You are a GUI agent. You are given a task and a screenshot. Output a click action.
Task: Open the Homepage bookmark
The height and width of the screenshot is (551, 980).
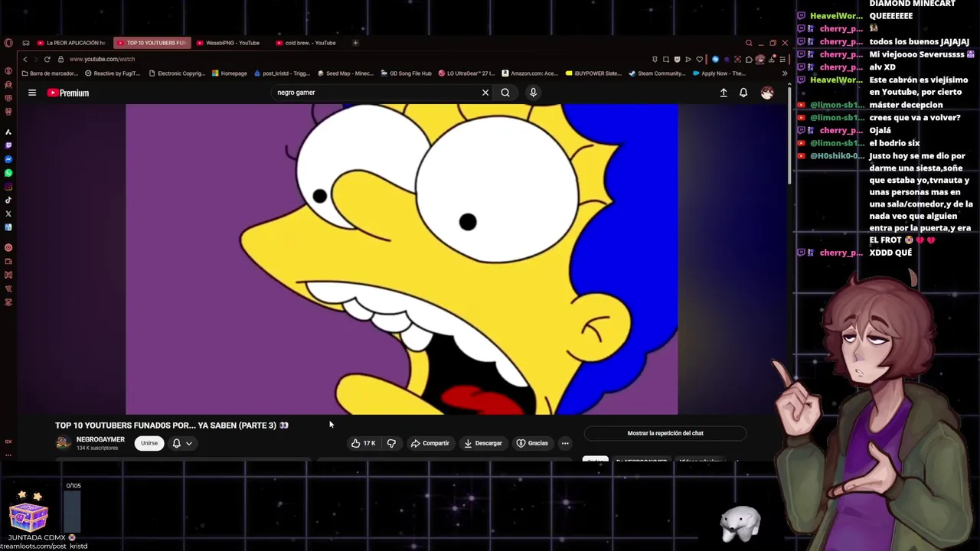(x=229, y=73)
